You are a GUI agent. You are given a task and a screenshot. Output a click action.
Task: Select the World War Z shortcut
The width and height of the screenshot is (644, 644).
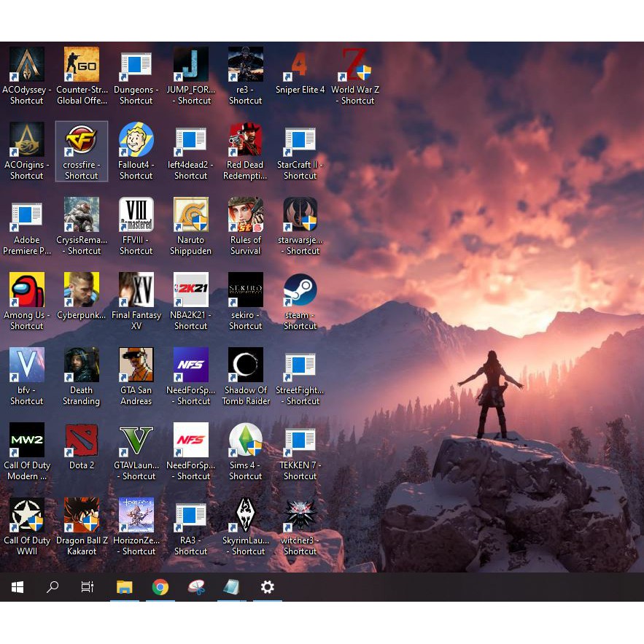pyautogui.click(x=355, y=65)
